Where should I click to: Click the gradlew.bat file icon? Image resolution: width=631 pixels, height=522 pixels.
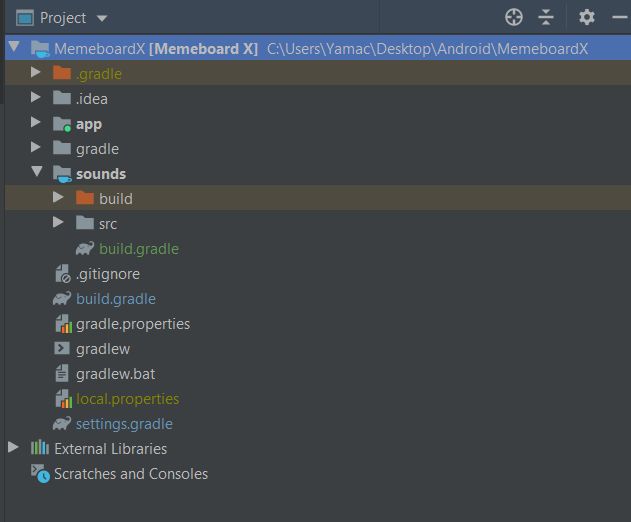coord(62,373)
